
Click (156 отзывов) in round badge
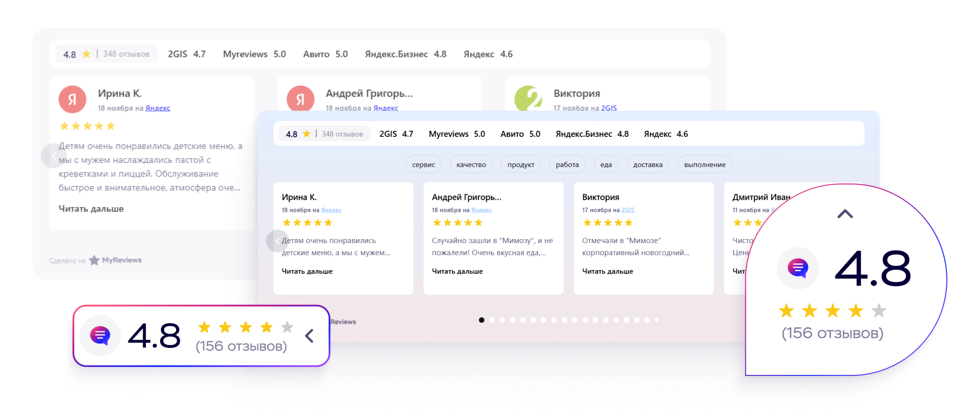[832, 333]
